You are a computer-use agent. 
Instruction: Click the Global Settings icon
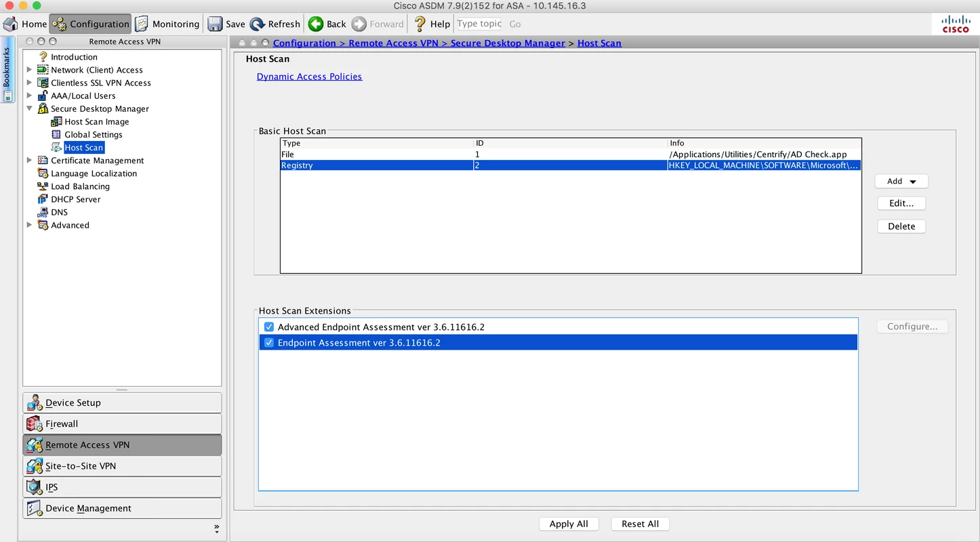pos(57,135)
